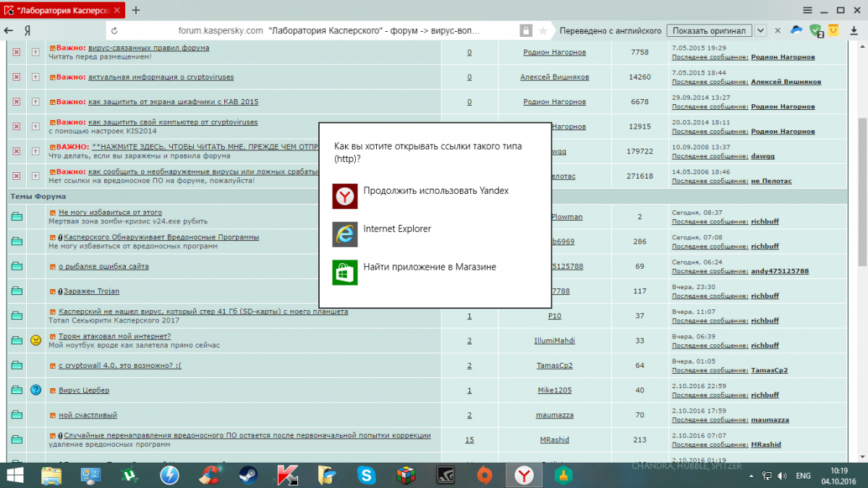Click folder icon of Вирус Цербер thread
Viewport: 868px width, 488px height.
(x=17, y=390)
